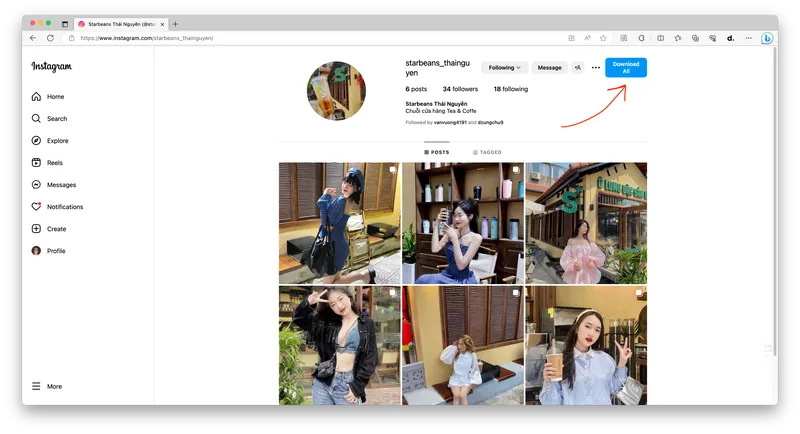Click the browser address bar URL
800x434 pixels.
tap(150, 38)
